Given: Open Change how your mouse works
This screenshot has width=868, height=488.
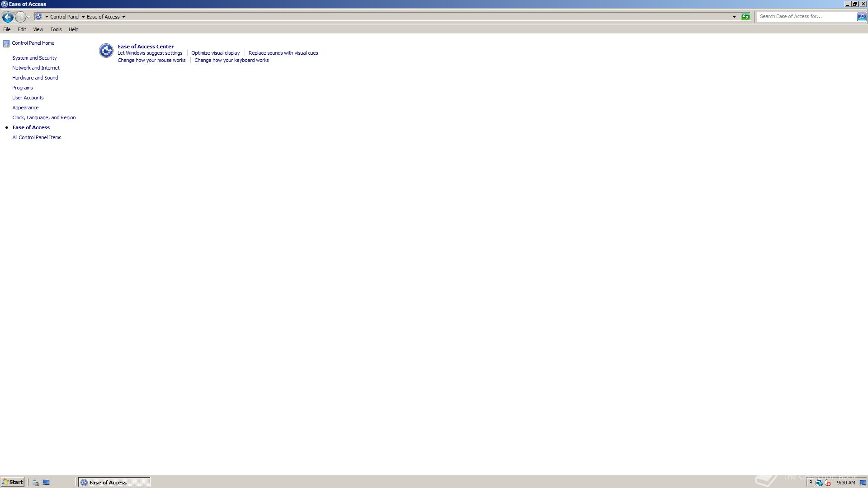Looking at the screenshot, I should point(151,60).
